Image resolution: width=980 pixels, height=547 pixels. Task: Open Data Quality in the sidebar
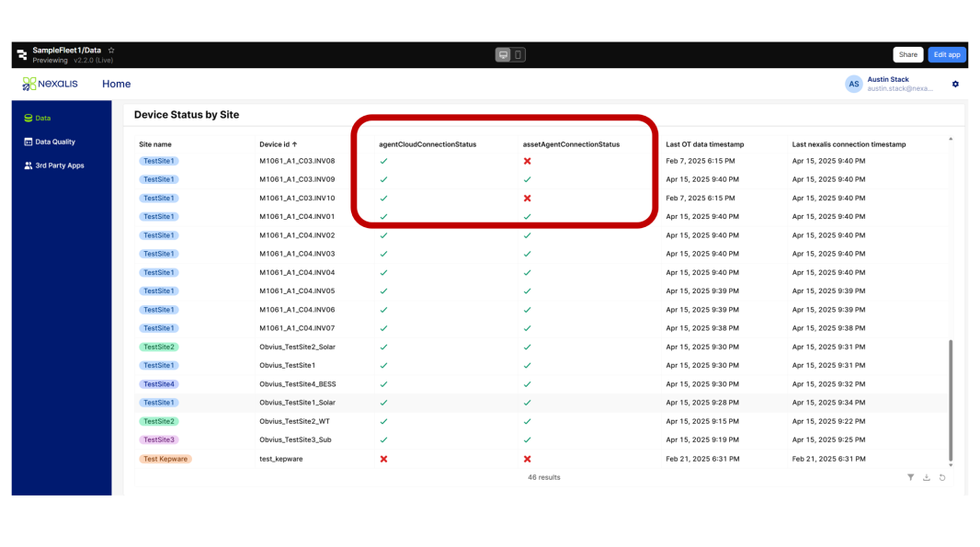point(50,142)
